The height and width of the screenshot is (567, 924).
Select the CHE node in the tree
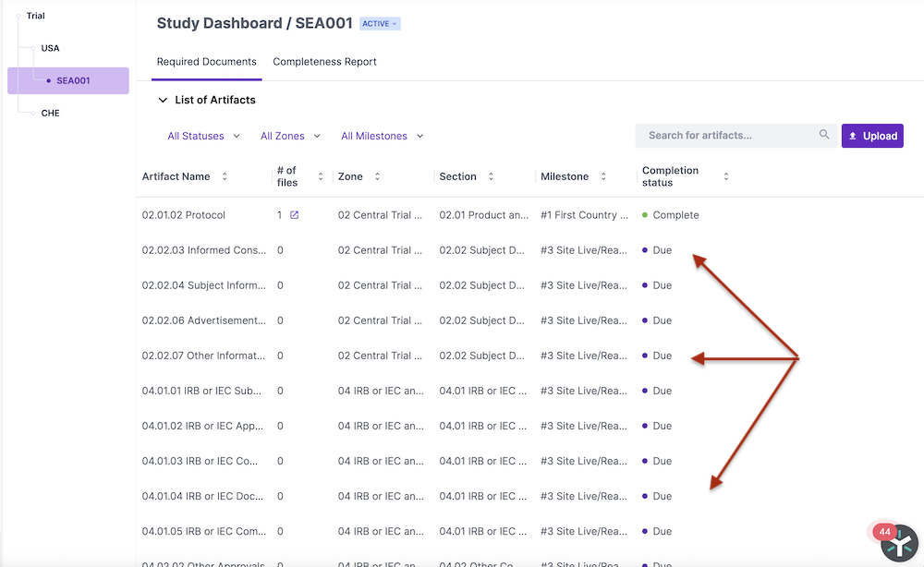(50, 113)
